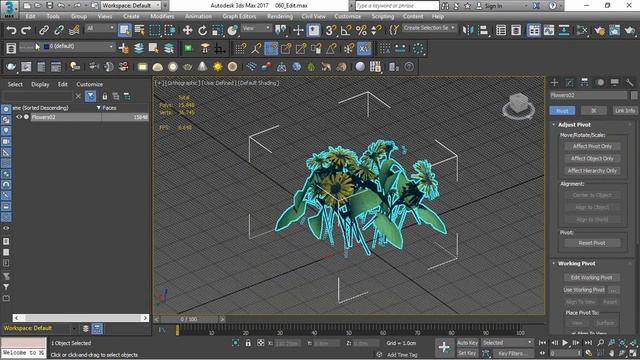Image resolution: width=640 pixels, height=360 pixels.
Task: Toggle the Angle Snap icon
Action: coord(346,30)
